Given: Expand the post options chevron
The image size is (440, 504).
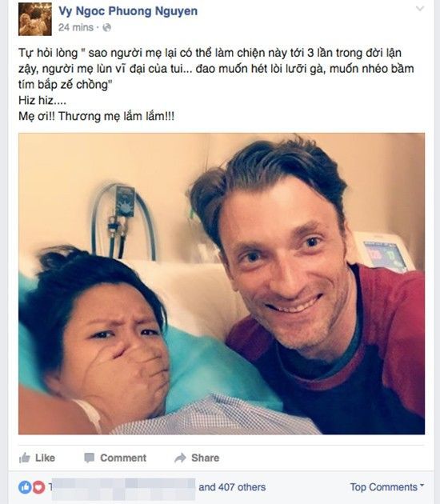Looking at the screenshot, I should (420, 9).
